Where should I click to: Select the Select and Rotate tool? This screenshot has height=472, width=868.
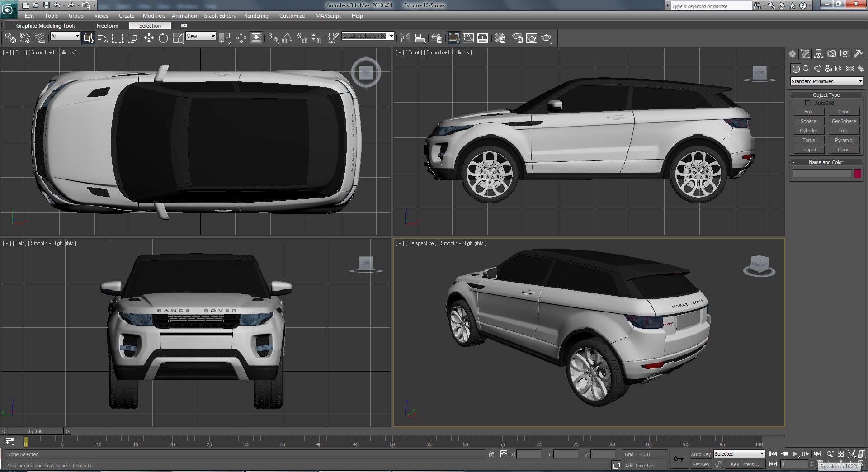click(x=163, y=38)
